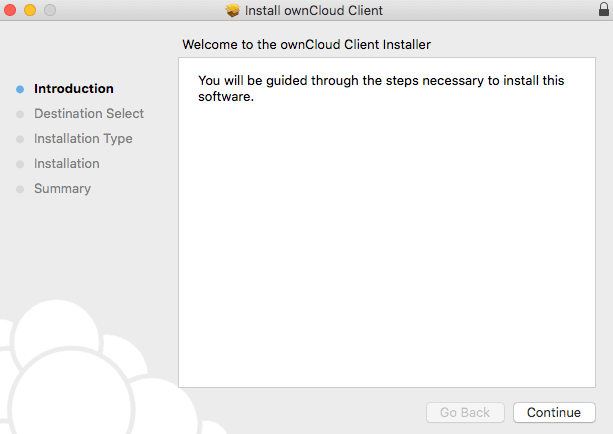Screen dimensions: 613x434
Task: Click the gray bullet next to Installation
Action: pyautogui.click(x=20, y=164)
